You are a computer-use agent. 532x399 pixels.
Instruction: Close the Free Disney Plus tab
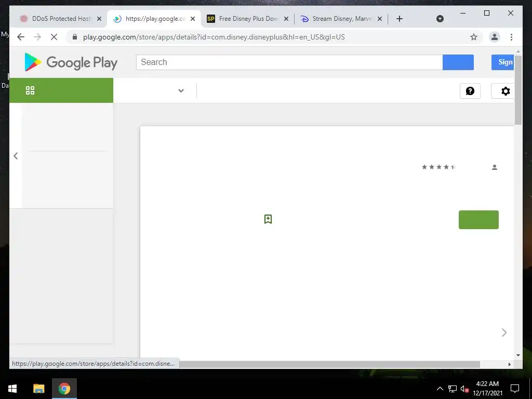click(286, 19)
